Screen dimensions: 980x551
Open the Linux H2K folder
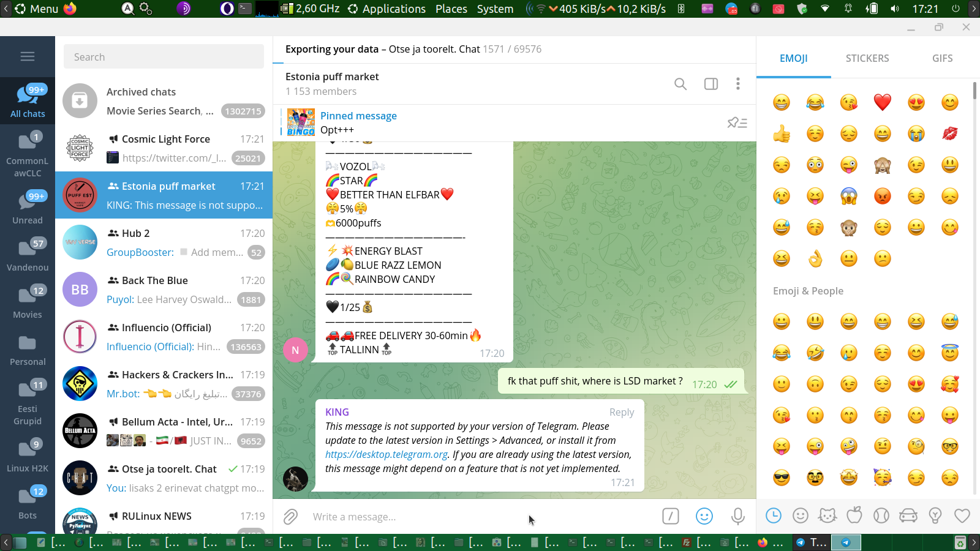point(28,456)
